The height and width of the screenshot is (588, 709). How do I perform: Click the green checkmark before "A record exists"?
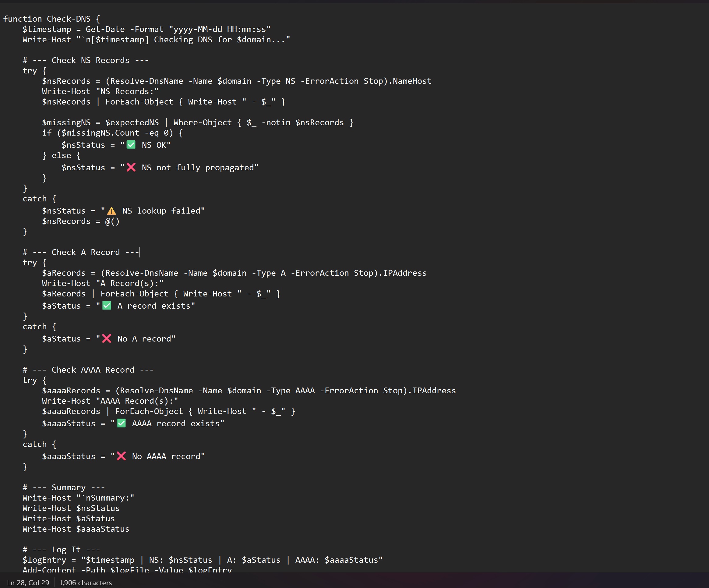107,306
